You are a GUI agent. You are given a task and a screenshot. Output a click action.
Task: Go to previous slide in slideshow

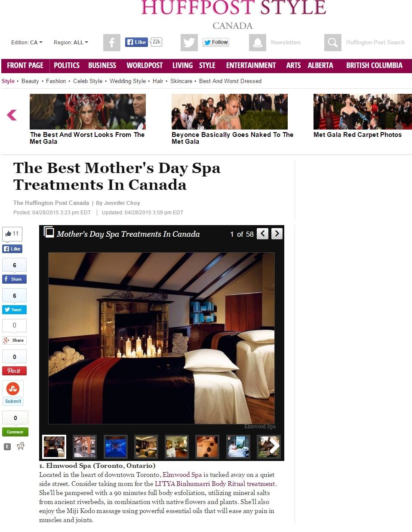(x=262, y=234)
